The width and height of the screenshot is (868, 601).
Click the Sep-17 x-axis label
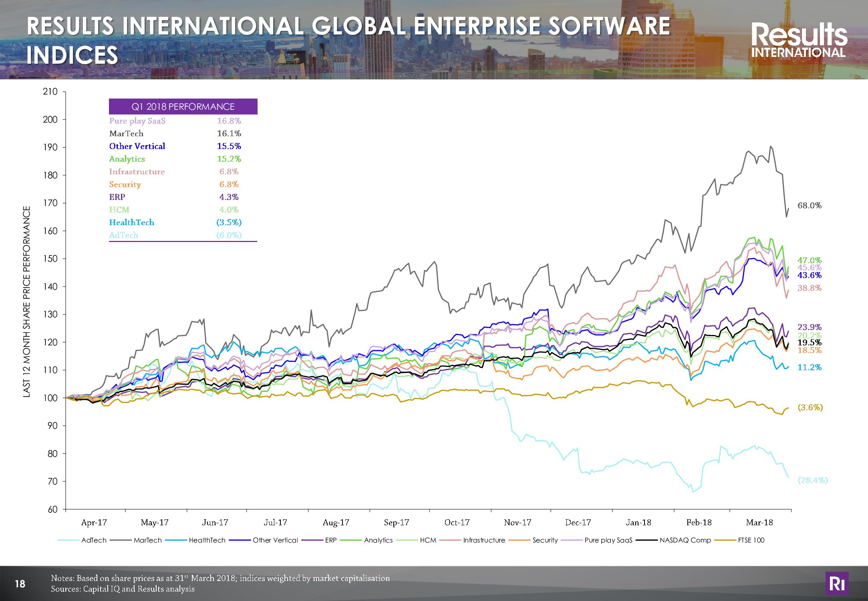pos(396,522)
